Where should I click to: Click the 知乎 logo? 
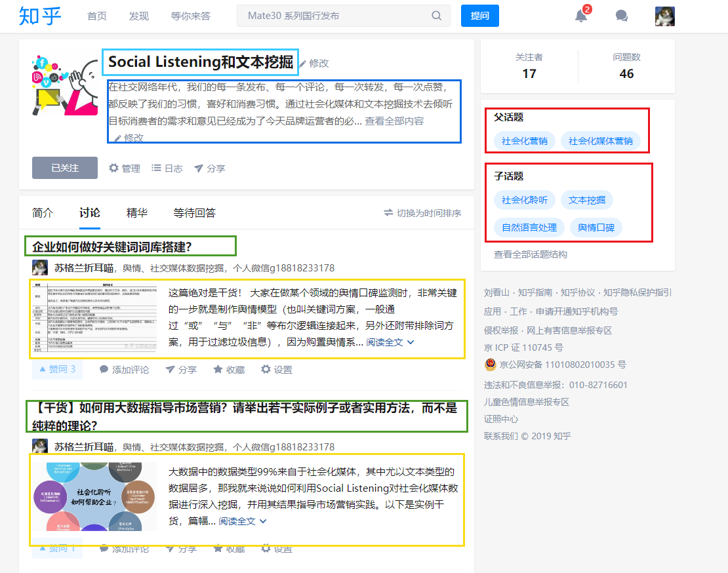coord(40,16)
